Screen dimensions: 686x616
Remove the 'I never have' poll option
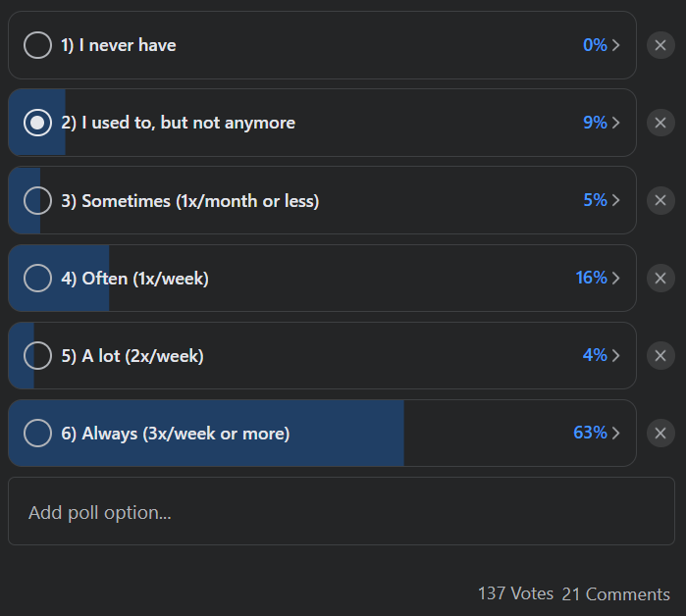660,45
